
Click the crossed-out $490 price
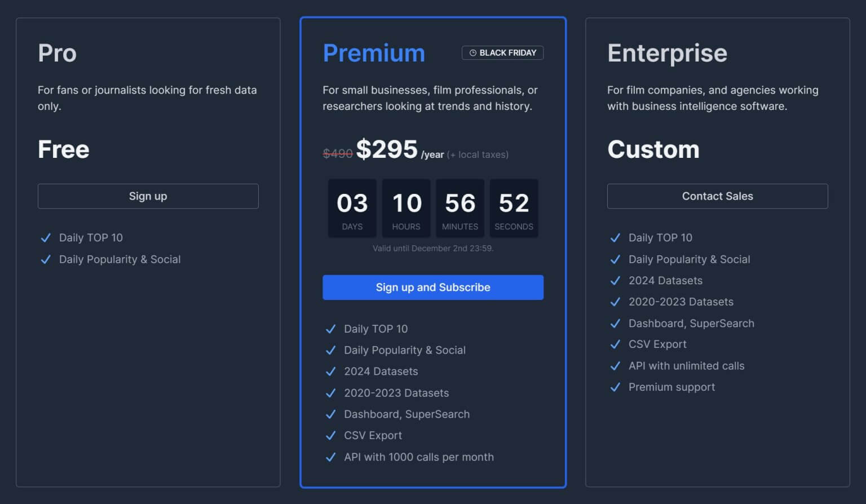click(x=338, y=153)
